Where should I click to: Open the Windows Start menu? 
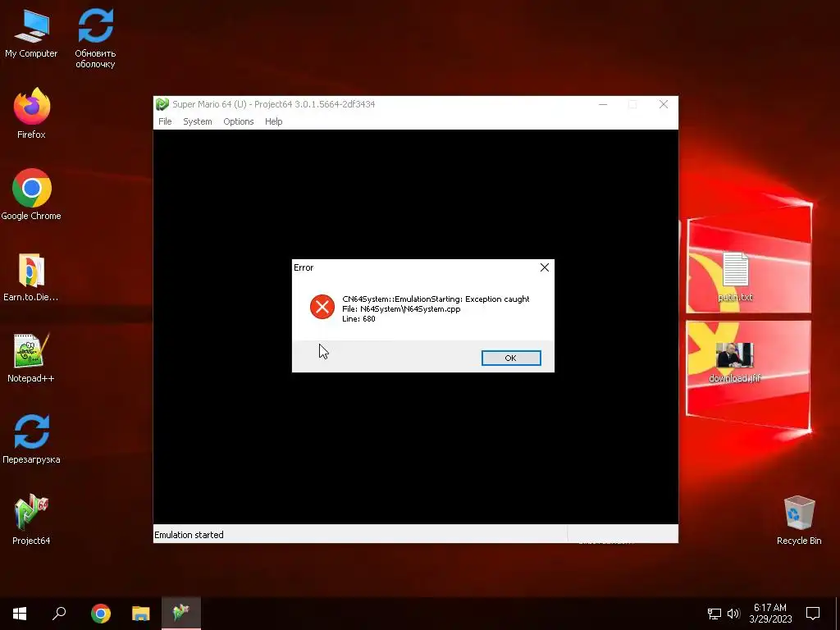[x=20, y=614]
